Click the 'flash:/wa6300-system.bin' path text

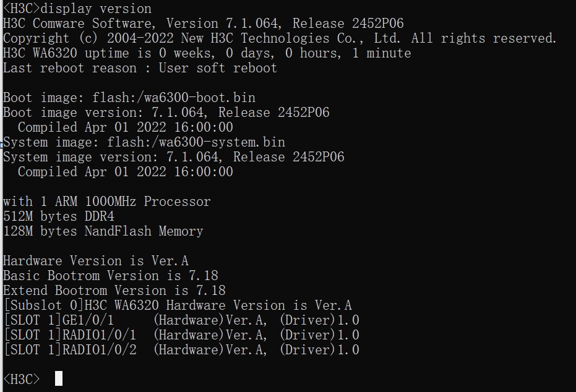(x=189, y=142)
